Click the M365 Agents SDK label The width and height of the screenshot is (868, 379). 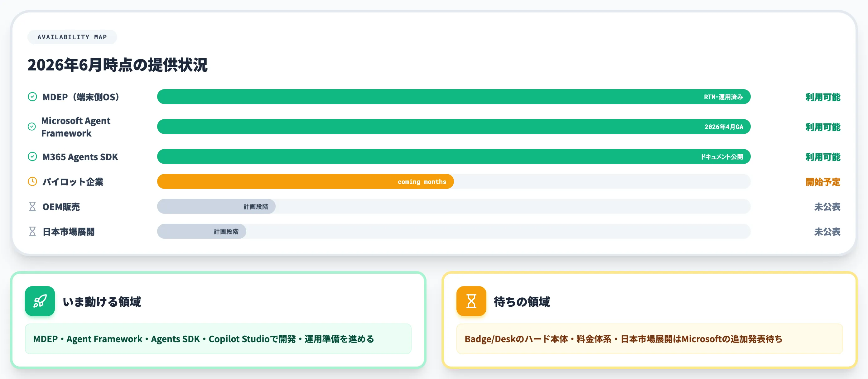pyautogui.click(x=80, y=157)
